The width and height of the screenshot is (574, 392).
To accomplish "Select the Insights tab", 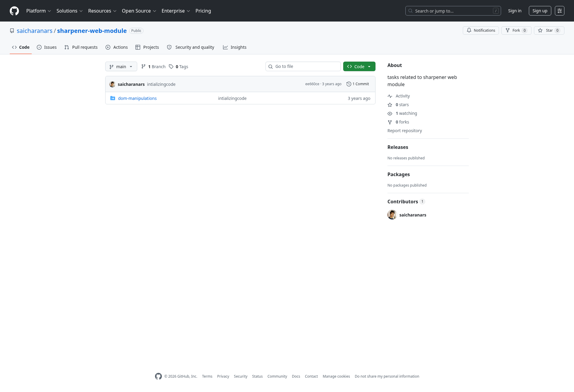I will (x=235, y=47).
